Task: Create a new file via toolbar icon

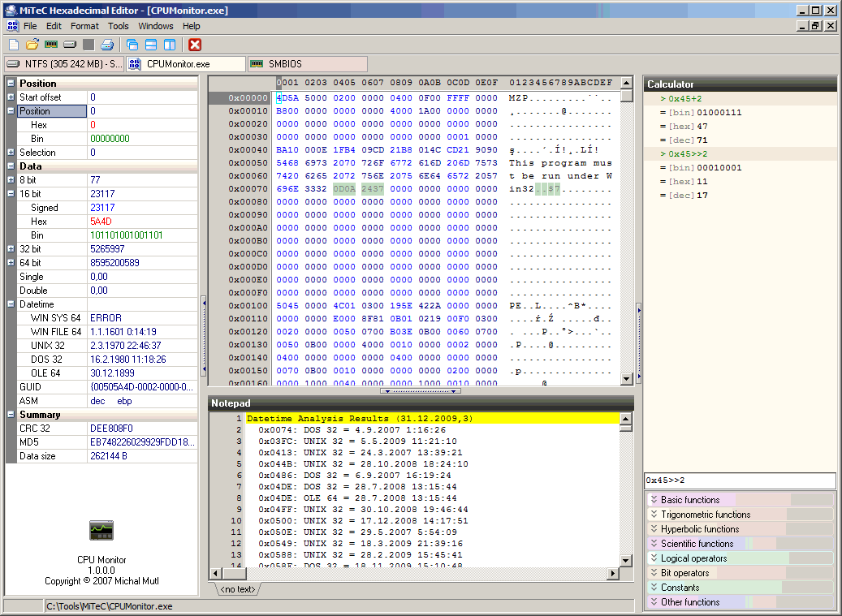Action: pyautogui.click(x=14, y=45)
